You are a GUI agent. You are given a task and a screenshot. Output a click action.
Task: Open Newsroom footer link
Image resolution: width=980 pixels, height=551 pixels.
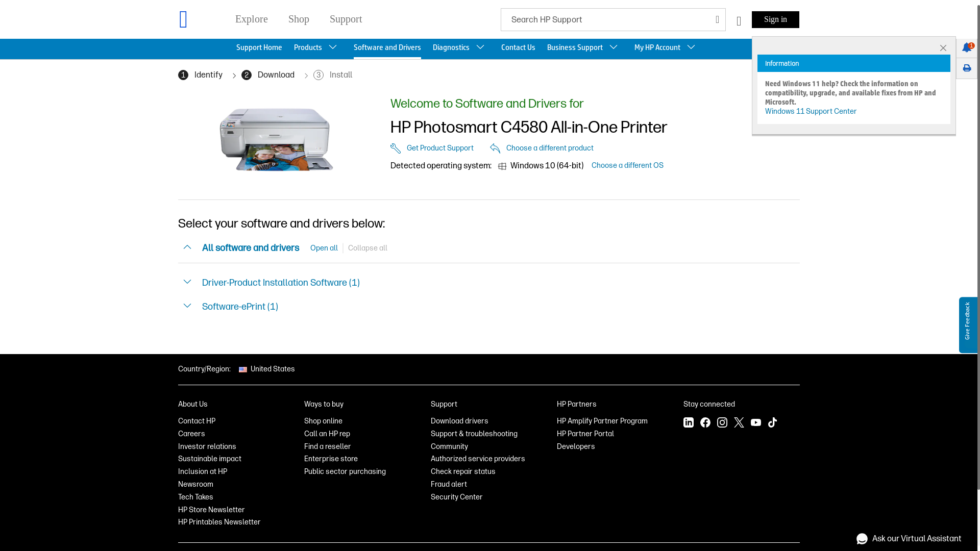(x=195, y=485)
